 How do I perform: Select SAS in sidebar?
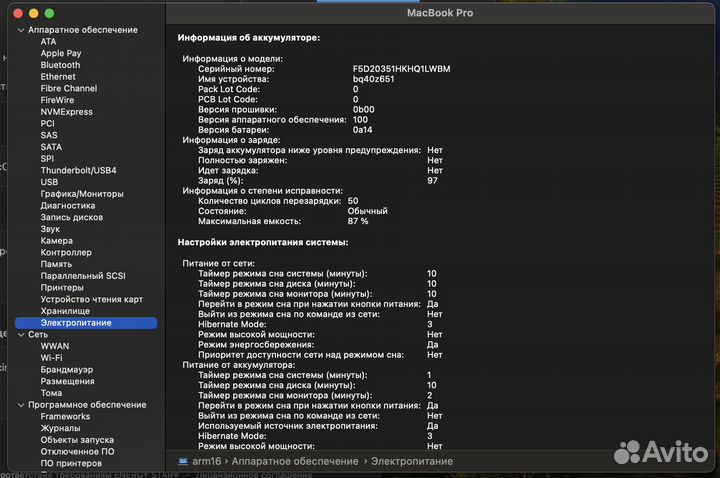[x=49, y=135]
